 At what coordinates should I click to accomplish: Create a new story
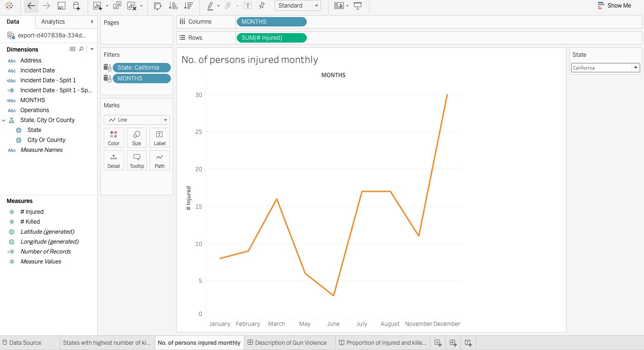pos(468,342)
